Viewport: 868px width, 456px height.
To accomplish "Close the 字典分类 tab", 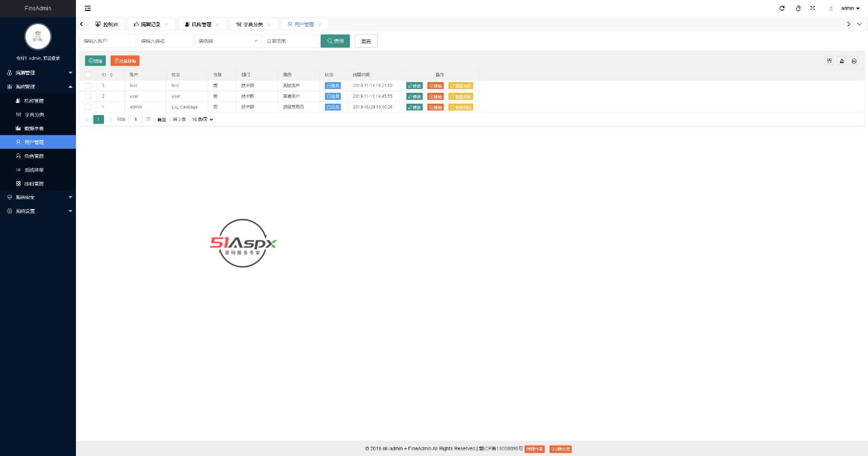I will pos(269,24).
